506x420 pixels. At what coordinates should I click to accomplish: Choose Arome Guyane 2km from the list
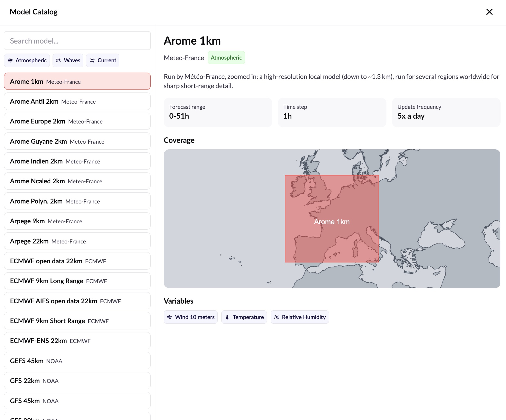click(77, 141)
